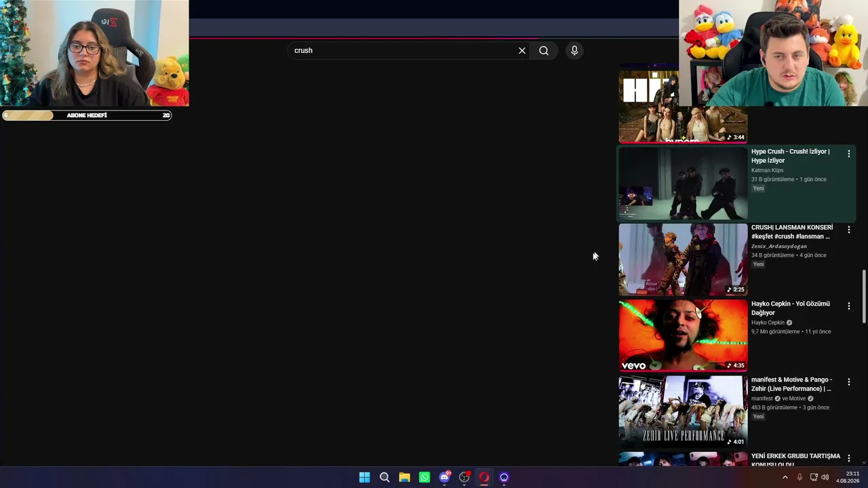
Task: Open more options for 'CRUSH| LANSMAN KONSERİ'
Action: pos(848,230)
